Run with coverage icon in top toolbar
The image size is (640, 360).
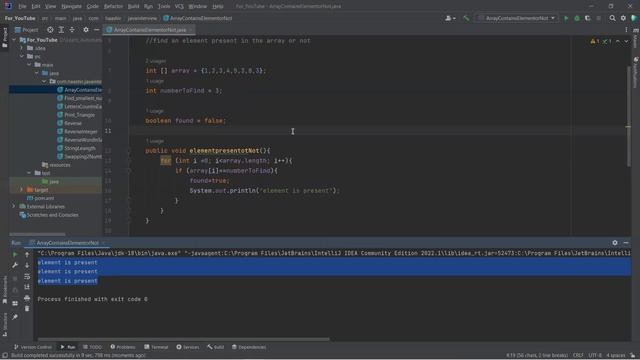pyautogui.click(x=588, y=18)
